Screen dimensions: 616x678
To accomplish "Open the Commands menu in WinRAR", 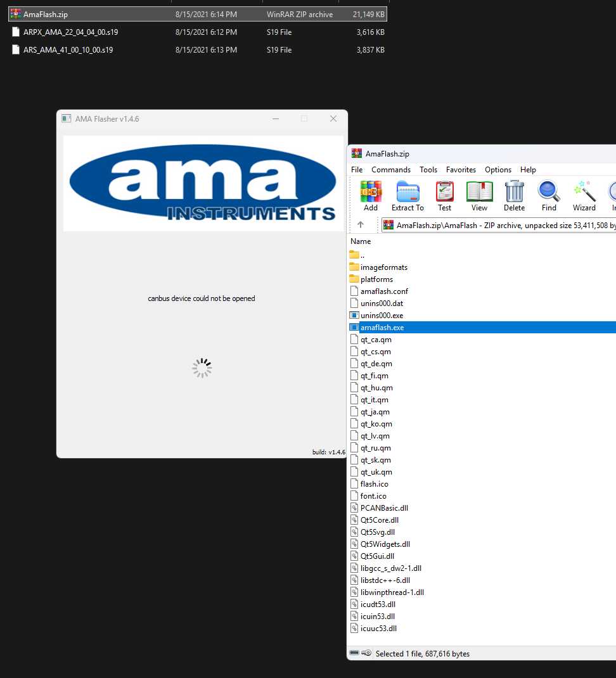I will point(391,170).
